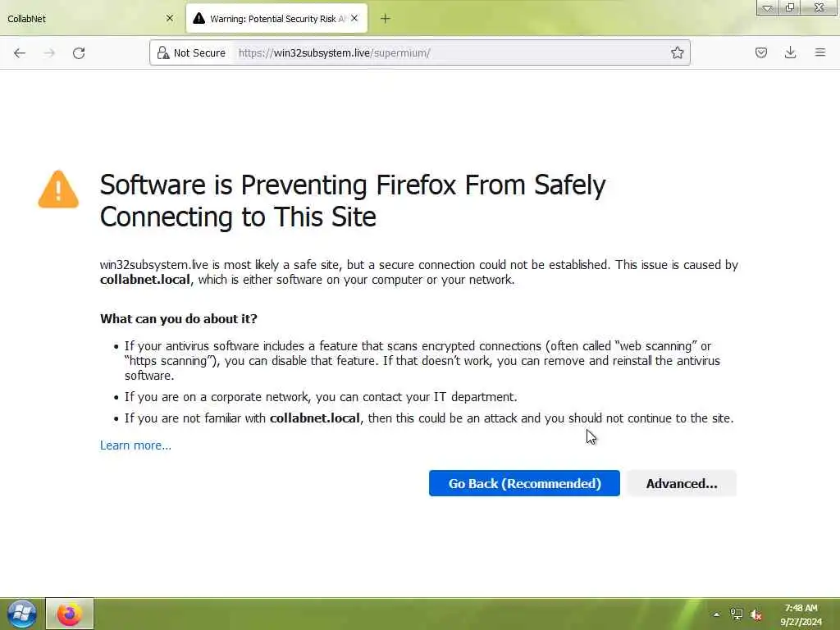The image size is (840, 630).
Task: Click the browser Back arrow button
Action: tap(20, 52)
